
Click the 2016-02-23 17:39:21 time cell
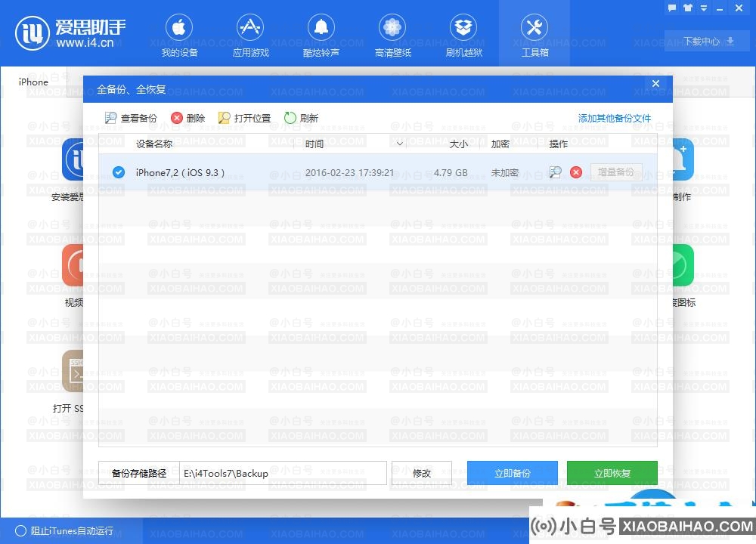pyautogui.click(x=349, y=172)
